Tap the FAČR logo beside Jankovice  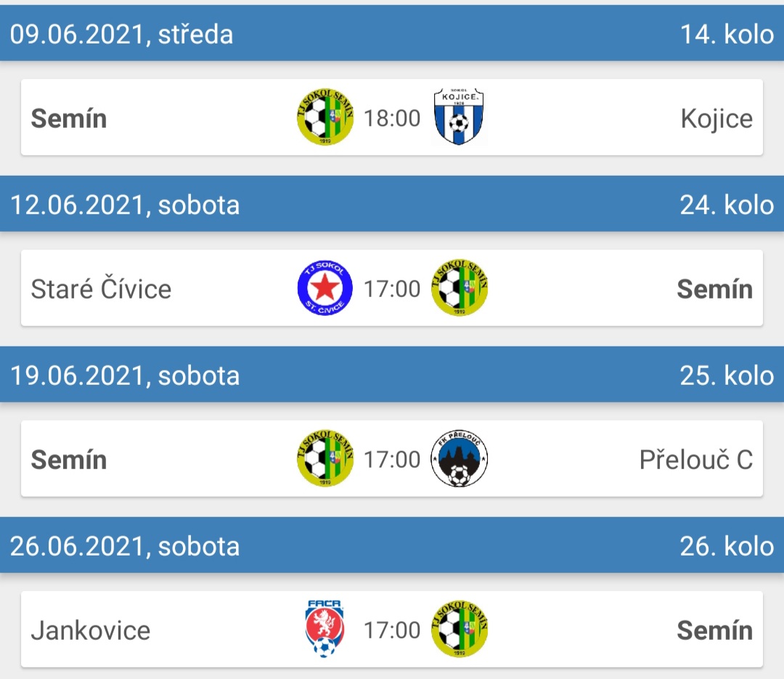coord(324,629)
